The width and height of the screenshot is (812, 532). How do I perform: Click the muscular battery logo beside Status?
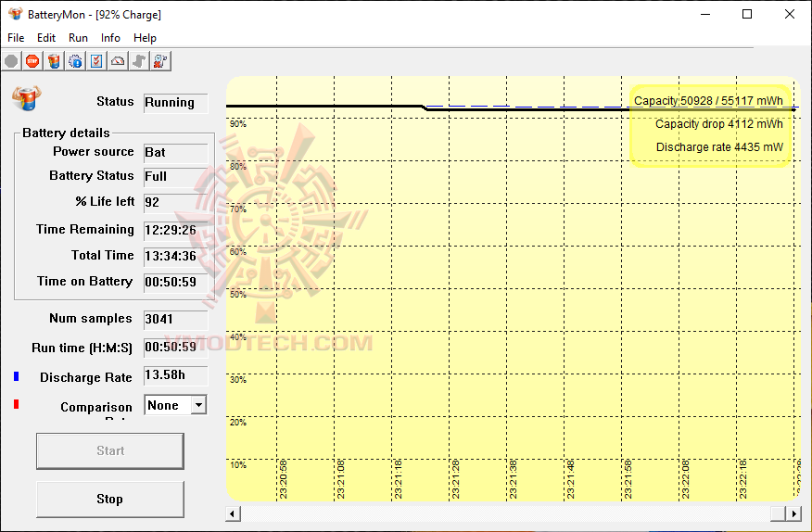26,98
